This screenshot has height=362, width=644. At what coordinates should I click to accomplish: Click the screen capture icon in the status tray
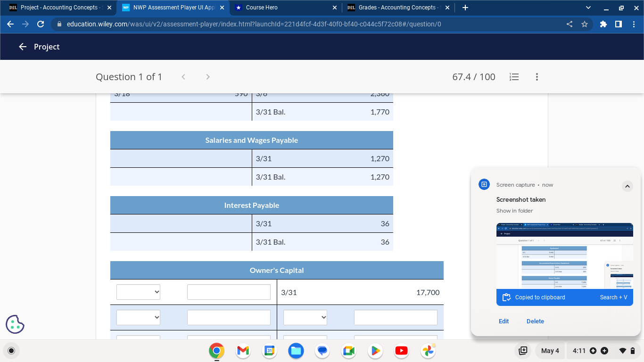[x=523, y=351]
